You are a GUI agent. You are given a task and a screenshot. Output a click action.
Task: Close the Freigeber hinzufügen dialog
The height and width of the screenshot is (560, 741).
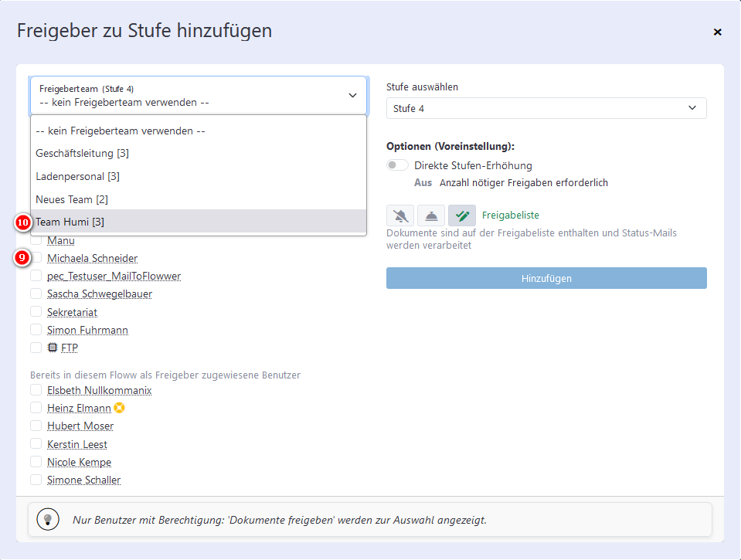717,32
